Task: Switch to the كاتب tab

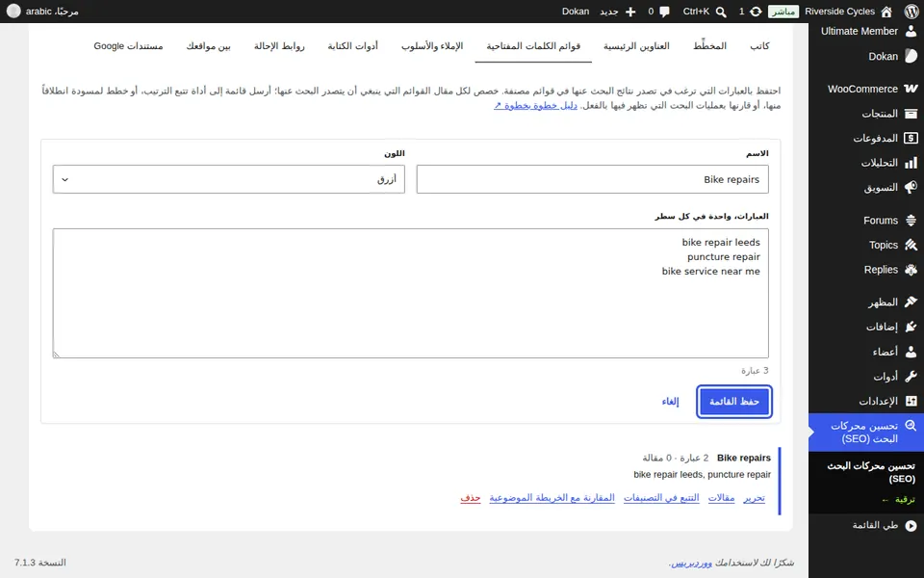Action: click(x=759, y=46)
